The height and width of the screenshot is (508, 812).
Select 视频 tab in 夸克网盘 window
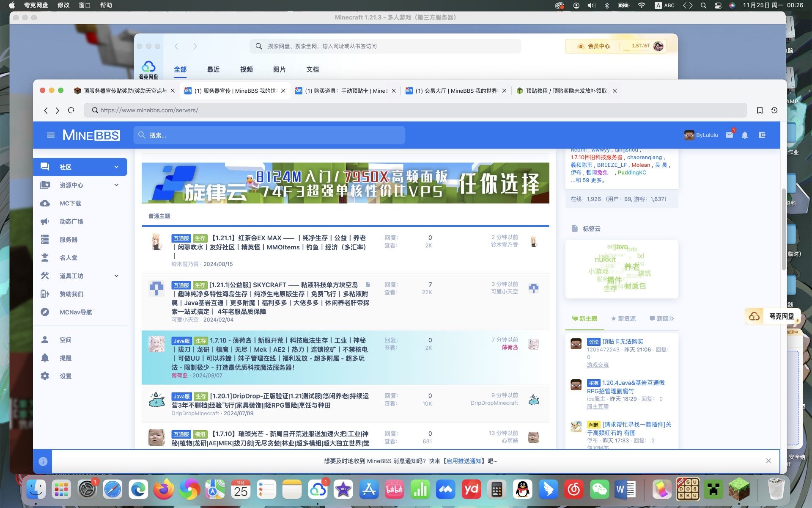pyautogui.click(x=246, y=69)
